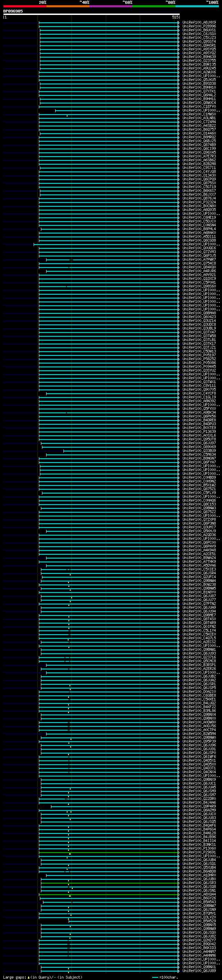Select hit label UniRef100_A9U245
The height and width of the screenshot is (980, 222).
tap(199, 68)
